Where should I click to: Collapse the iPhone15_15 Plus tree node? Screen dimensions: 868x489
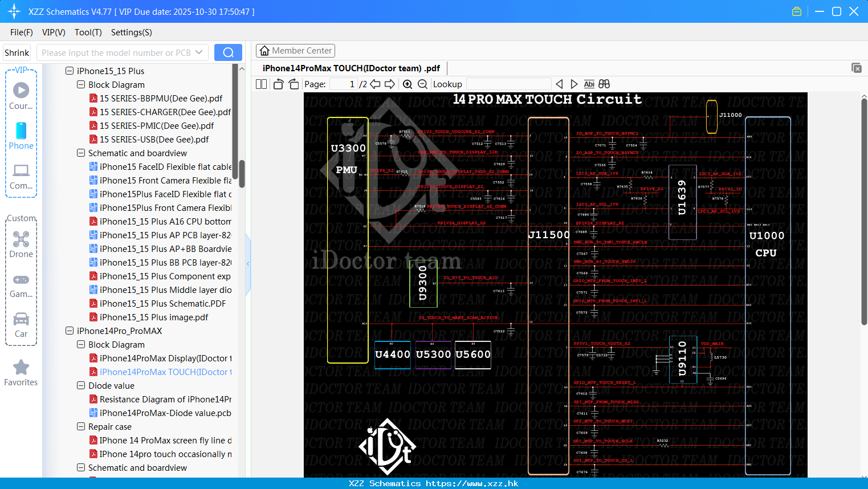click(x=70, y=71)
